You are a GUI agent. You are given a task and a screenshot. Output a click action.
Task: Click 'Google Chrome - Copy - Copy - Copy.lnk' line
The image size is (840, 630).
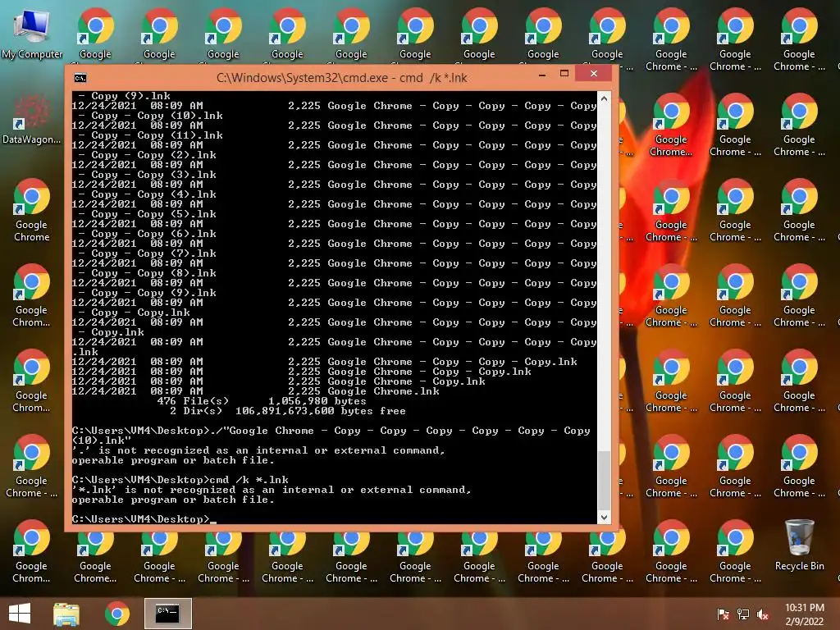coord(325,362)
